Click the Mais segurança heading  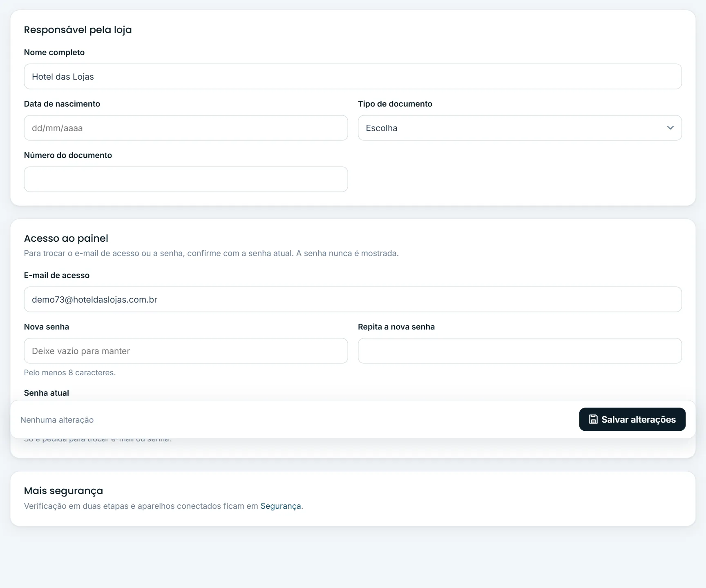tap(63, 491)
